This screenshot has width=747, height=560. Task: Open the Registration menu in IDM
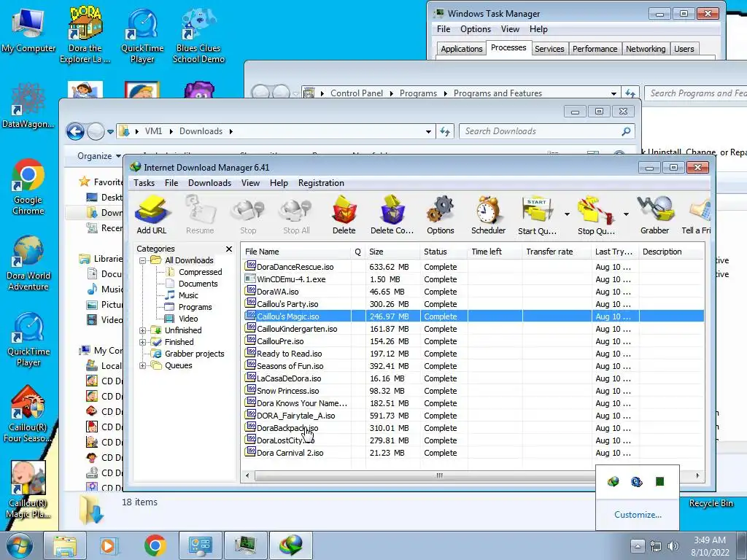coord(321,183)
